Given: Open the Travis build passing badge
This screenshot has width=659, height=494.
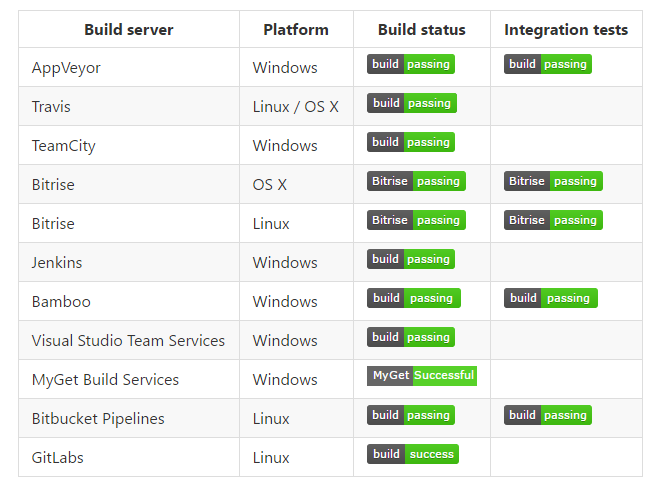Looking at the screenshot, I should [411, 103].
